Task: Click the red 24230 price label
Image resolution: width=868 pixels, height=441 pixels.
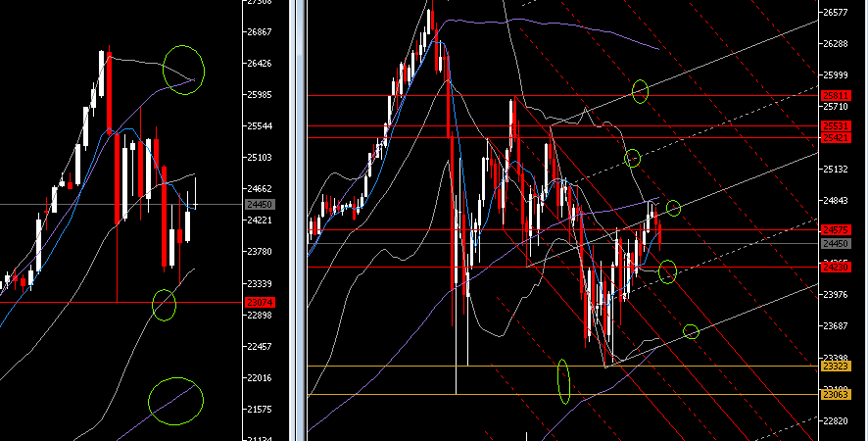Action: pos(836,267)
